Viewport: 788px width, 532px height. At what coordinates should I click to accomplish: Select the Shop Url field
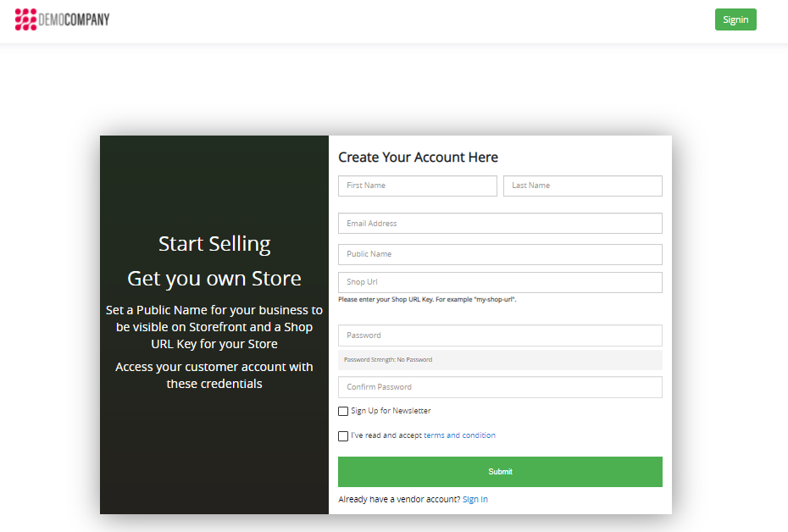[x=500, y=282]
